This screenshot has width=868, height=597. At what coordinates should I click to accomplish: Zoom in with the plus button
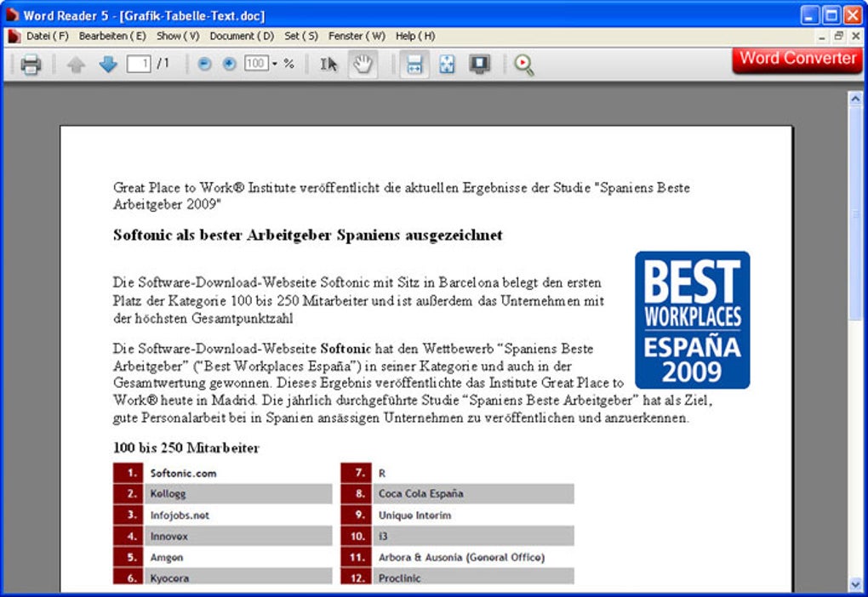click(229, 64)
